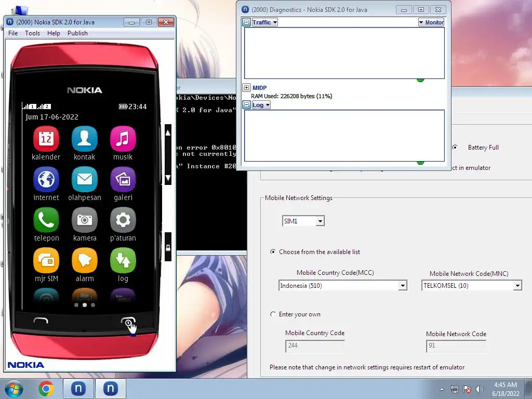Expand the MIDP section in Diagnostics
The height and width of the screenshot is (399, 532).
pyautogui.click(x=247, y=87)
